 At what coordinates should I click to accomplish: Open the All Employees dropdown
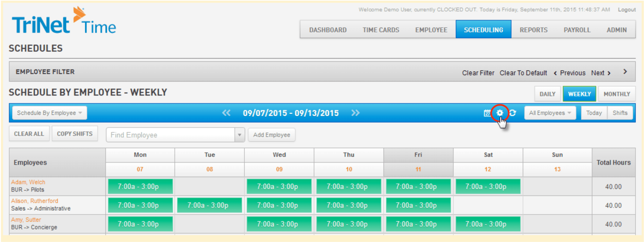click(x=550, y=113)
